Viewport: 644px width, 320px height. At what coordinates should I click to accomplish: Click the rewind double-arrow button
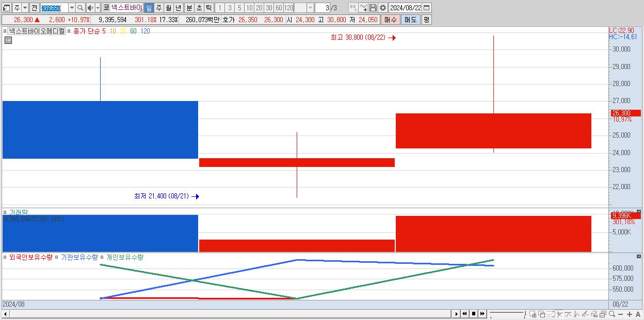464,314
